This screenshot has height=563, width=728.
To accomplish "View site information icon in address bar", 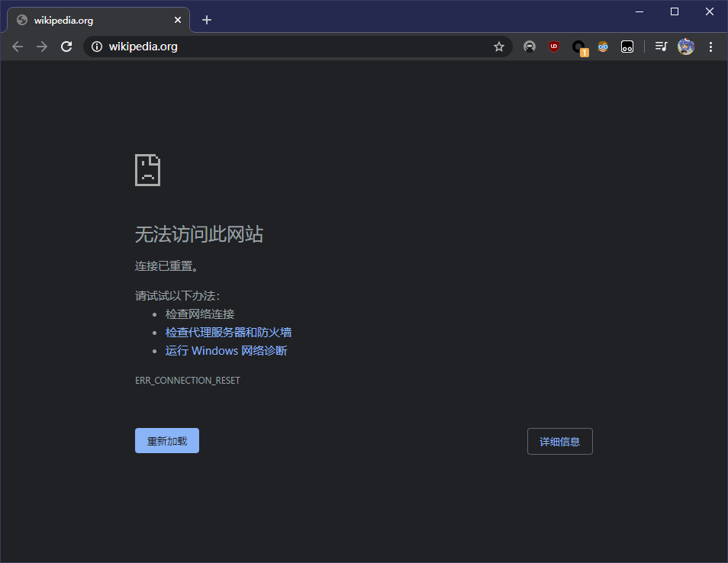I will [97, 47].
